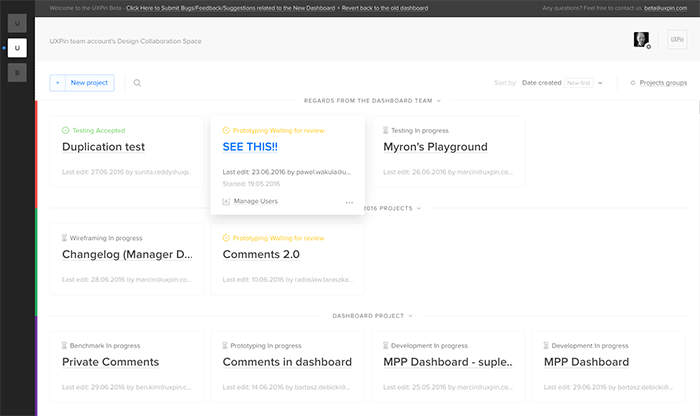Click Manage Users icon on SEE THIS!! card
Screen dimensions: 700x416
[226, 201]
